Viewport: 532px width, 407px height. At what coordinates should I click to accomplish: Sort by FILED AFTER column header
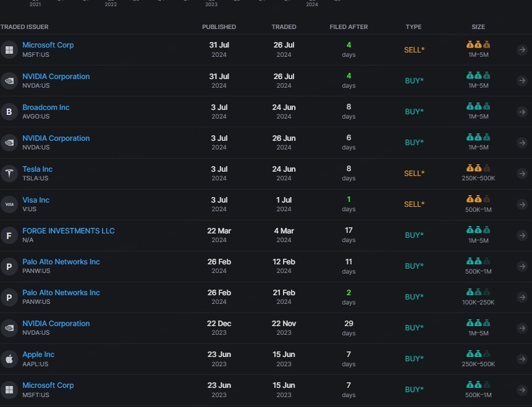coord(348,27)
